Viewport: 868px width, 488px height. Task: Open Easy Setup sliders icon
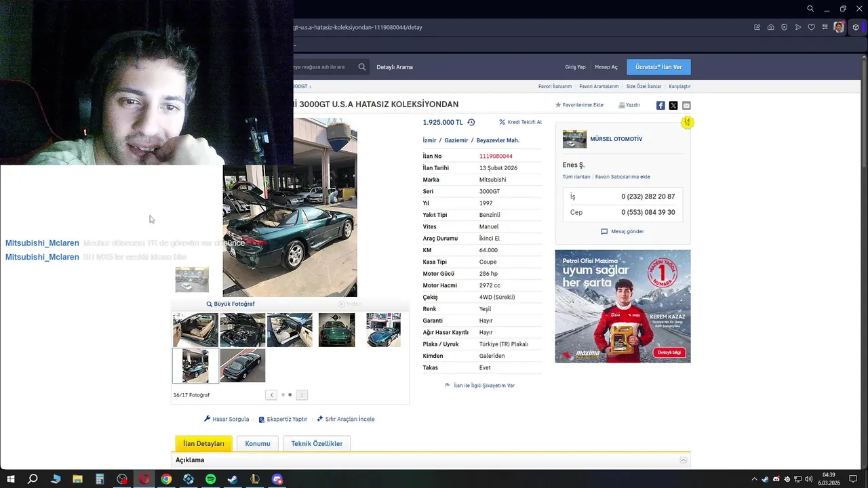825,27
